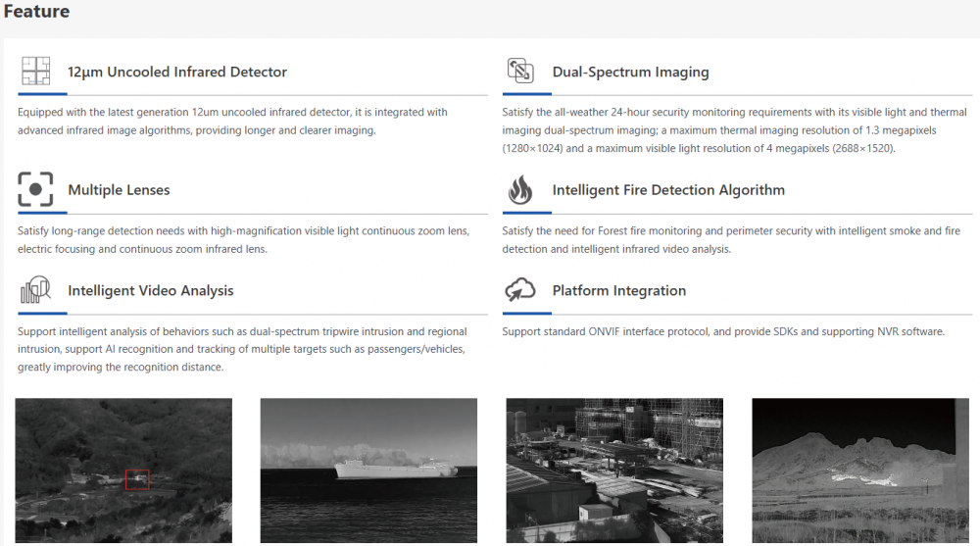Open the "Platform Integration" heading
Viewport: 980px width, 546px height.
tap(618, 290)
